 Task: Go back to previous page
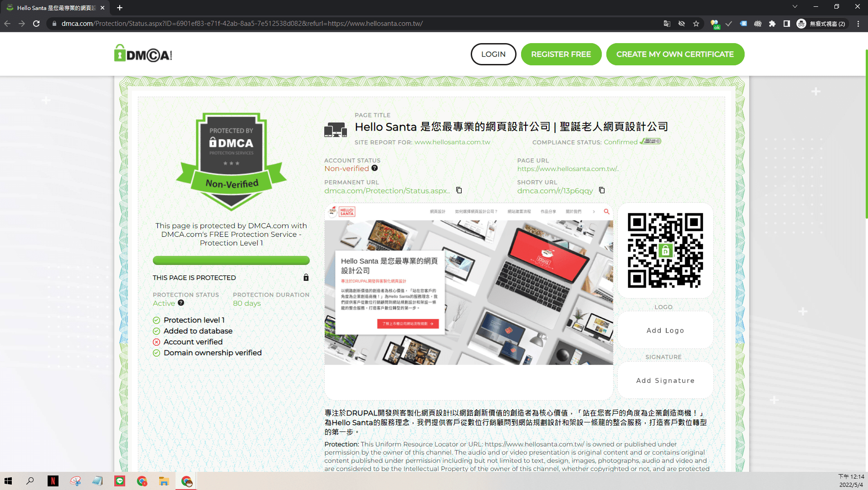[7, 24]
